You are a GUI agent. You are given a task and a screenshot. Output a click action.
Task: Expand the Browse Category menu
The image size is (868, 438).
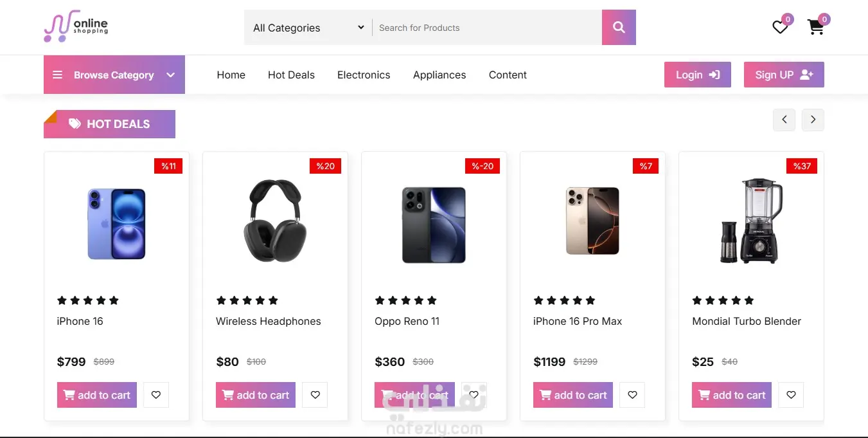coord(114,75)
